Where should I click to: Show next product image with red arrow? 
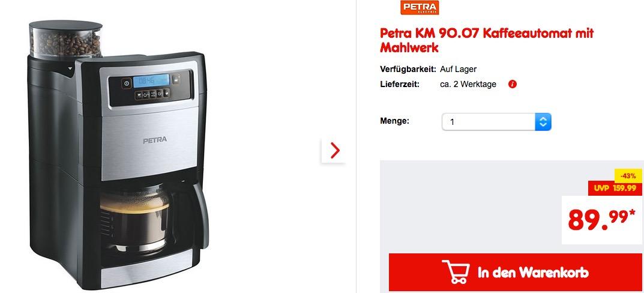click(x=335, y=151)
